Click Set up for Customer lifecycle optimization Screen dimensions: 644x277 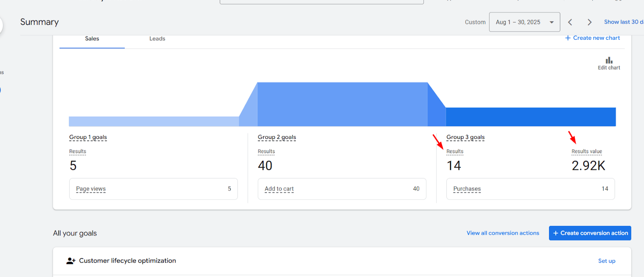[x=607, y=261]
